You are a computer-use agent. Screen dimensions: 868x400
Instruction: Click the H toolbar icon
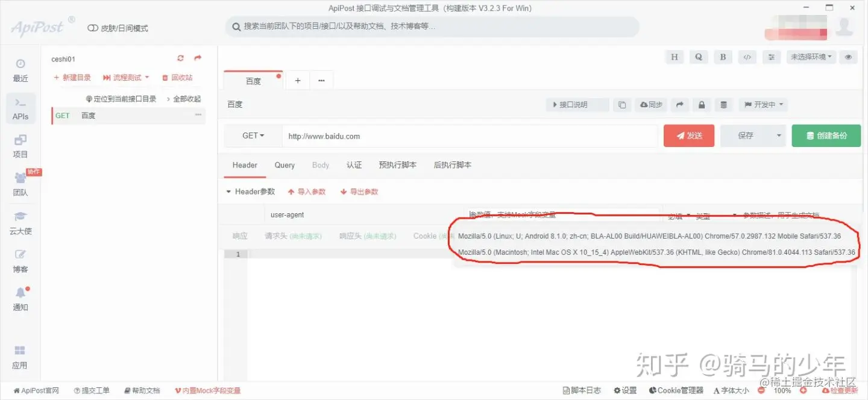pos(675,57)
